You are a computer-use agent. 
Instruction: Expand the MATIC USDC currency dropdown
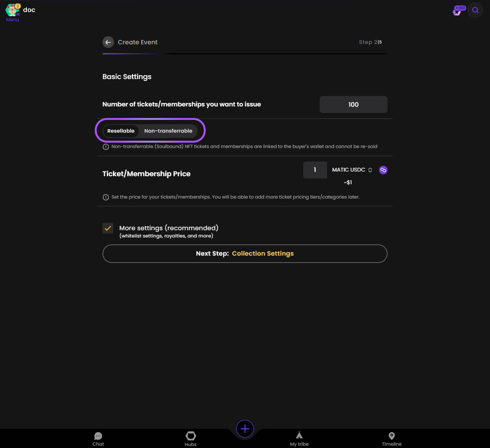(x=352, y=170)
